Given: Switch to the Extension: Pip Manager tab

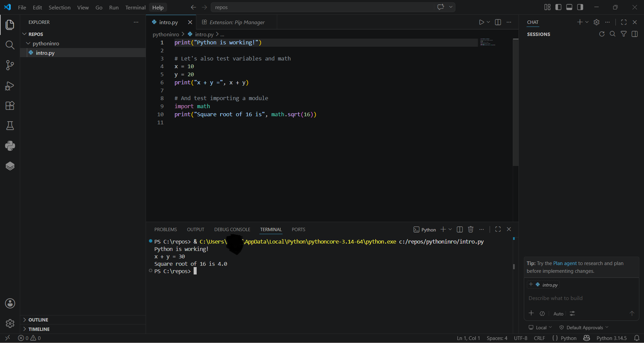Looking at the screenshot, I should tap(237, 22).
